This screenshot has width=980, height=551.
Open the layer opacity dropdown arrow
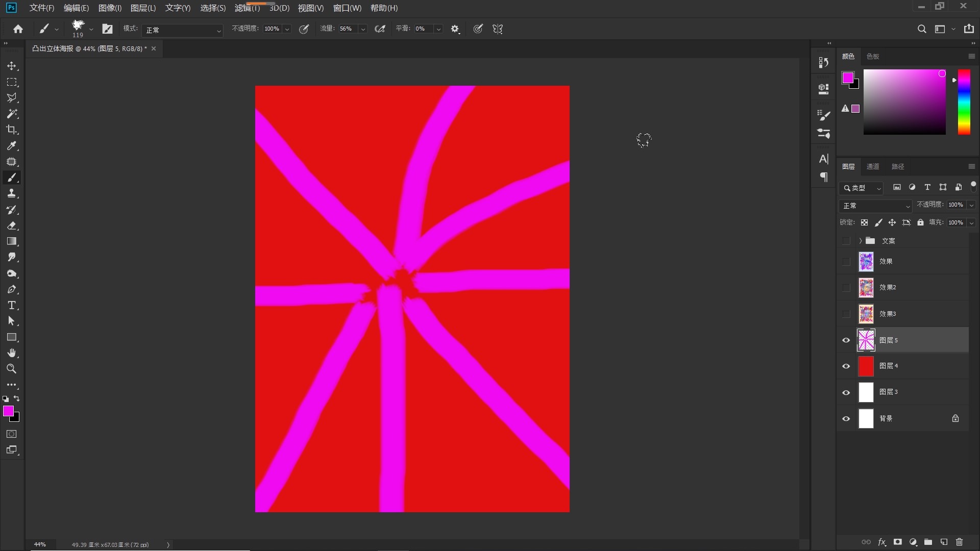971,205
